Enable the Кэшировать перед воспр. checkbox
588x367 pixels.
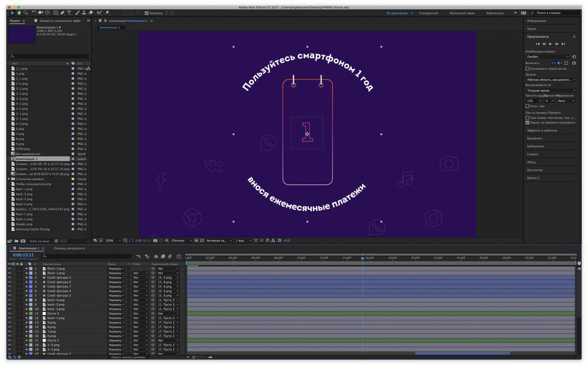pyautogui.click(x=527, y=69)
